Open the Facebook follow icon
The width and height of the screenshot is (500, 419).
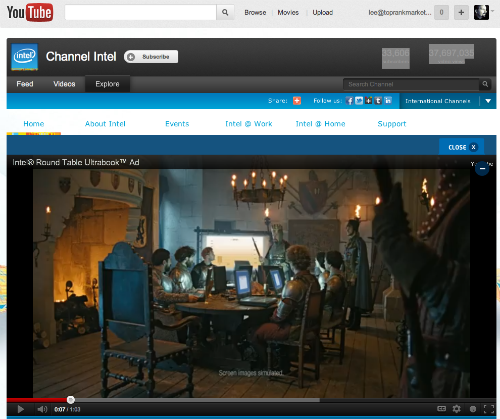[x=349, y=101]
